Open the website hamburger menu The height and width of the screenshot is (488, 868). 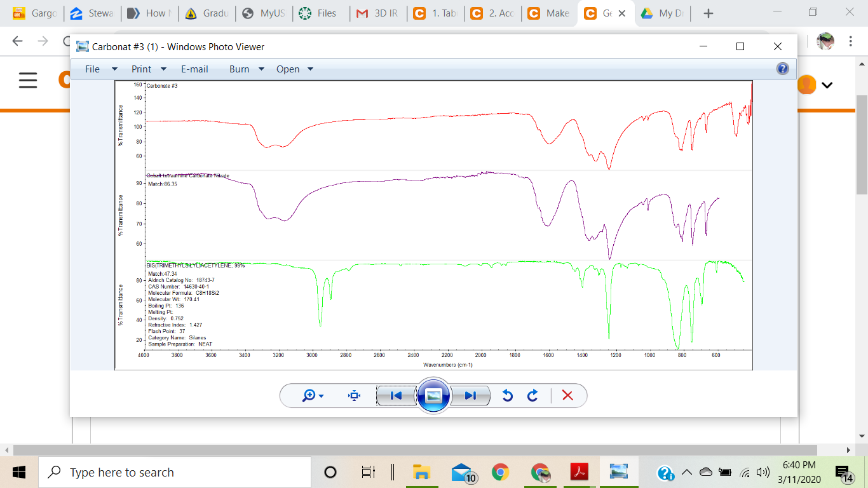(x=28, y=81)
